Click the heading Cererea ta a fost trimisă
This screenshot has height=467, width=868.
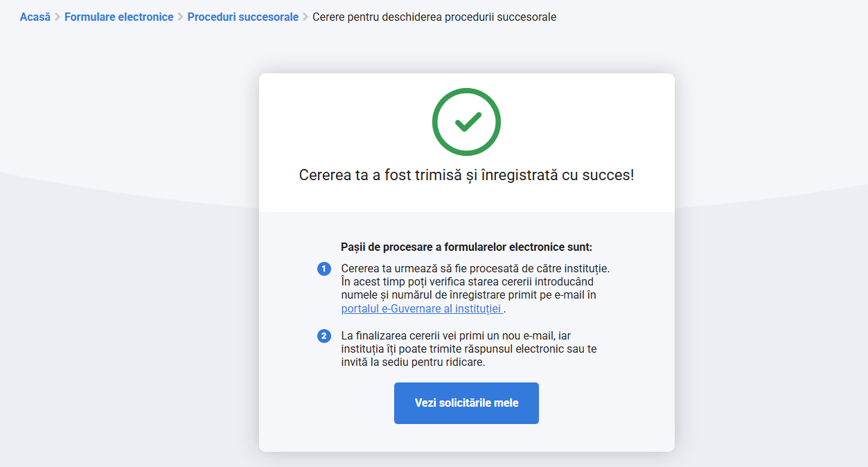466,175
